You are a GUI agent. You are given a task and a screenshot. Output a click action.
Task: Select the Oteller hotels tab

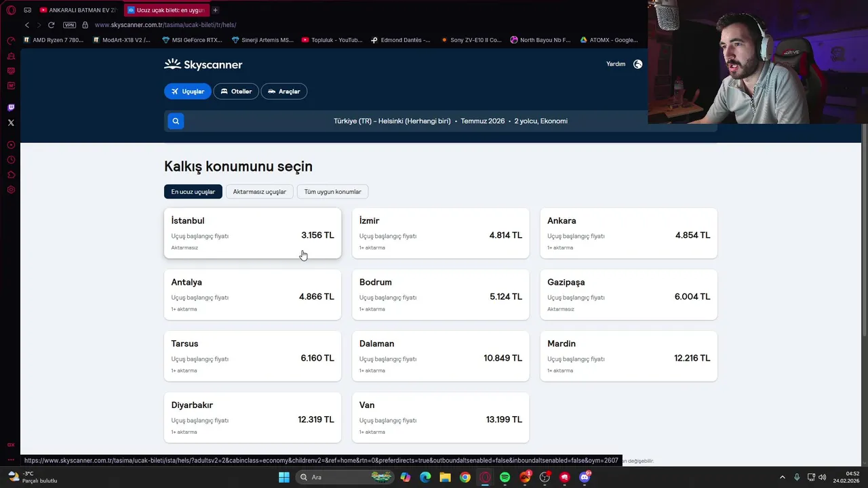(x=236, y=91)
